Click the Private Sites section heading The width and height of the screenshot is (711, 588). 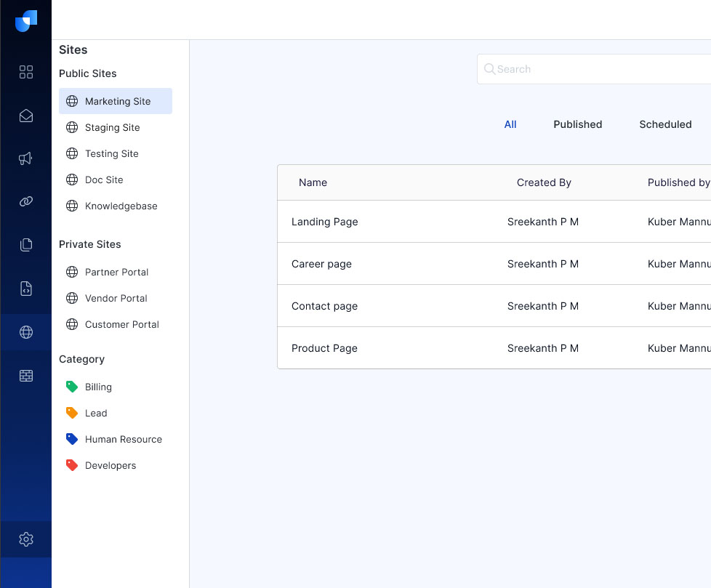pyautogui.click(x=89, y=244)
